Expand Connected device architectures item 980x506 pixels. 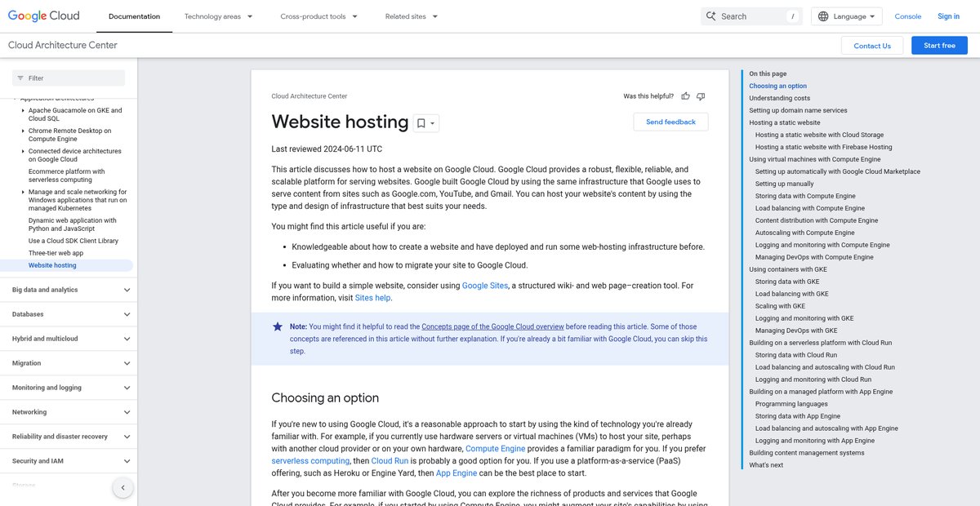(x=22, y=151)
